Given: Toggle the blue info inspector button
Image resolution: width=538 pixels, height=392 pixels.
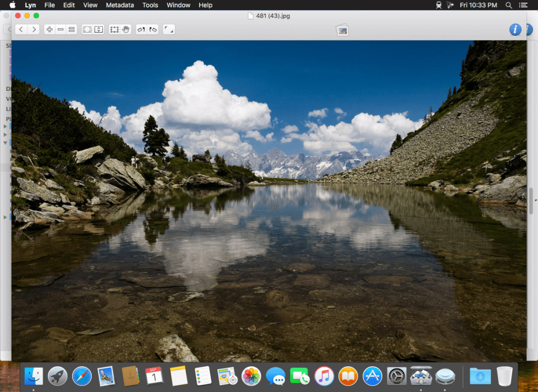Looking at the screenshot, I should pos(515,29).
